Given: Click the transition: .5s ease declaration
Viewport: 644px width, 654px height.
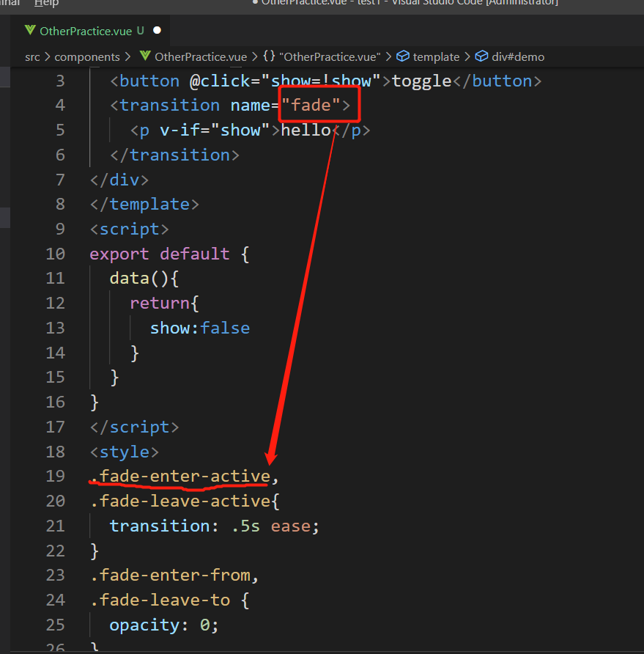Looking at the screenshot, I should pos(214,526).
